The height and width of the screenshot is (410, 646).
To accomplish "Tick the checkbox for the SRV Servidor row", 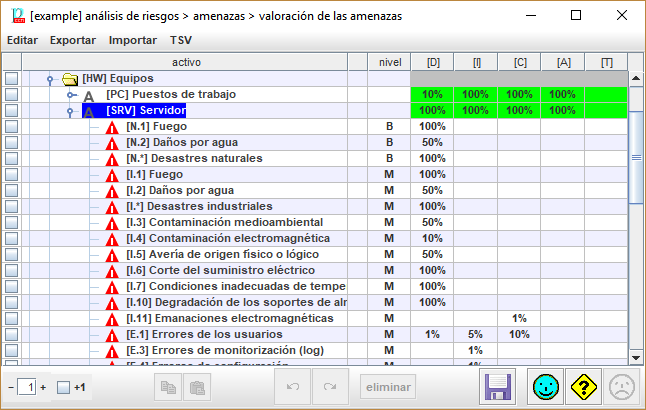I will 11,111.
